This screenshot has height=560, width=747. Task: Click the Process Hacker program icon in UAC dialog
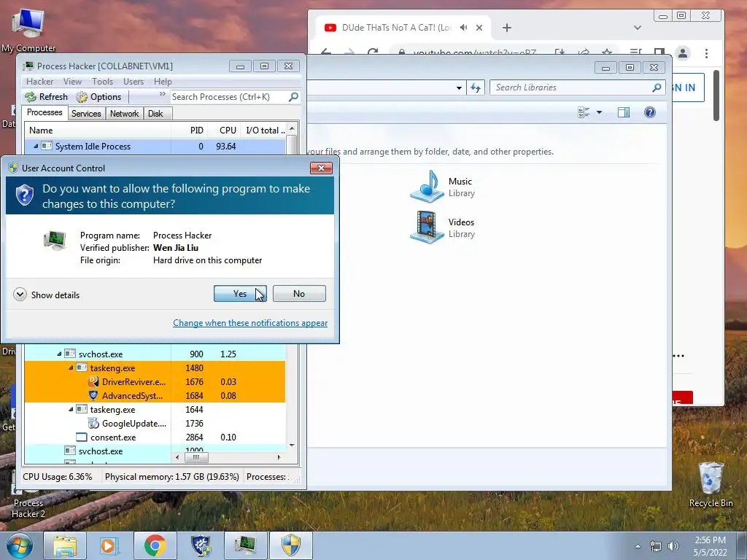click(55, 241)
